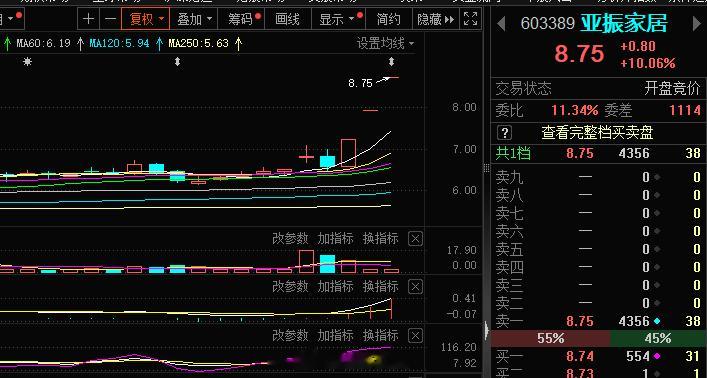707x378 pixels.
Task: Click stock code 603389
Action: (548, 23)
